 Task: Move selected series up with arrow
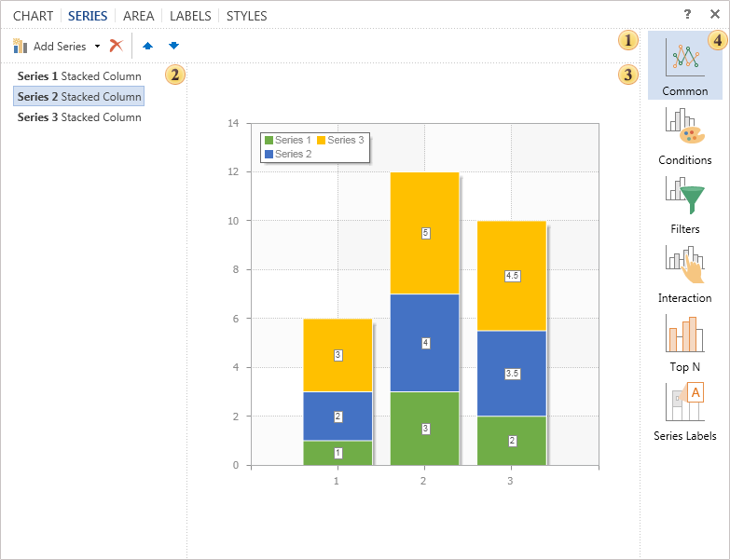point(147,46)
